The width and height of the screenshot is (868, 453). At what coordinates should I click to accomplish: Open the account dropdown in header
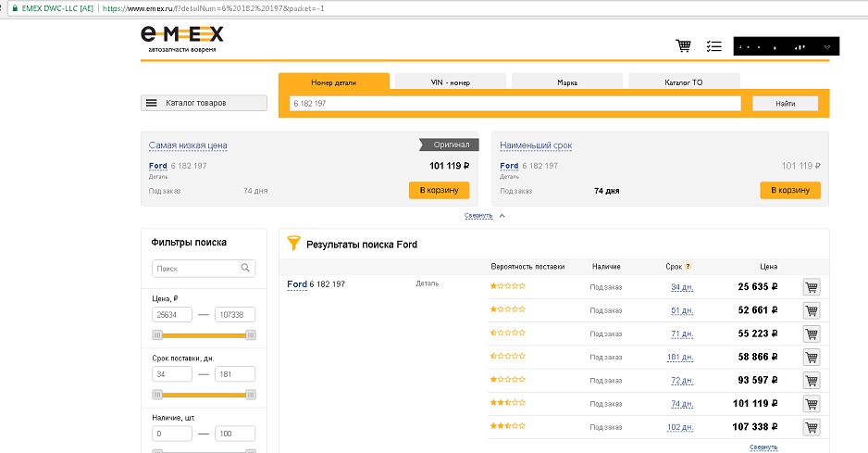point(786,46)
